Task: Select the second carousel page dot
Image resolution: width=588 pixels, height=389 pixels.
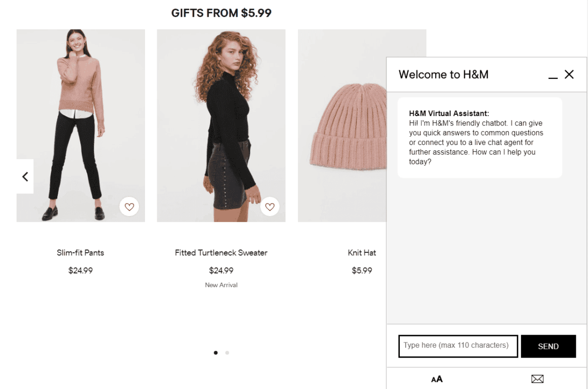Action: click(227, 353)
